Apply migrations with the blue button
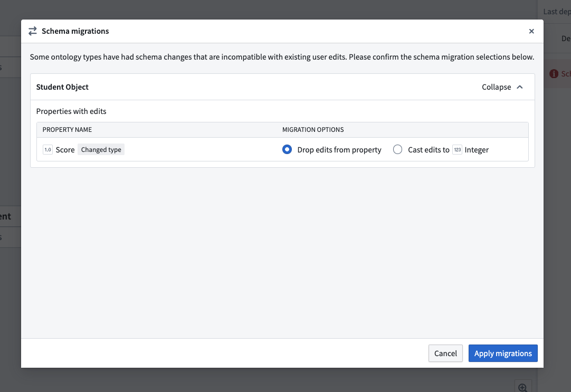Viewport: 571px width, 392px height. click(x=503, y=353)
